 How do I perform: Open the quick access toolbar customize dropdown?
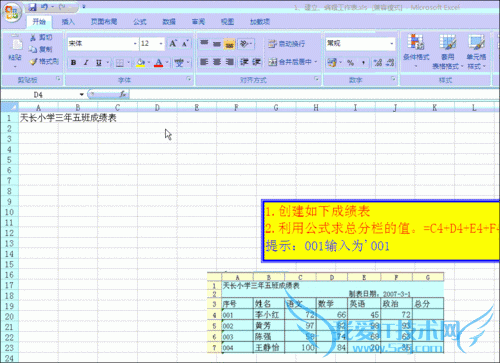(x=84, y=7)
